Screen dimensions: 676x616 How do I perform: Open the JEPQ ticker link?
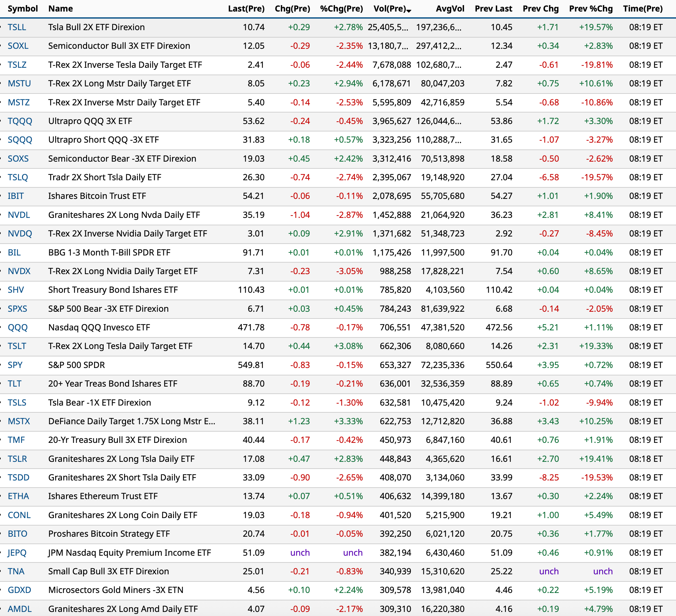coord(17,553)
